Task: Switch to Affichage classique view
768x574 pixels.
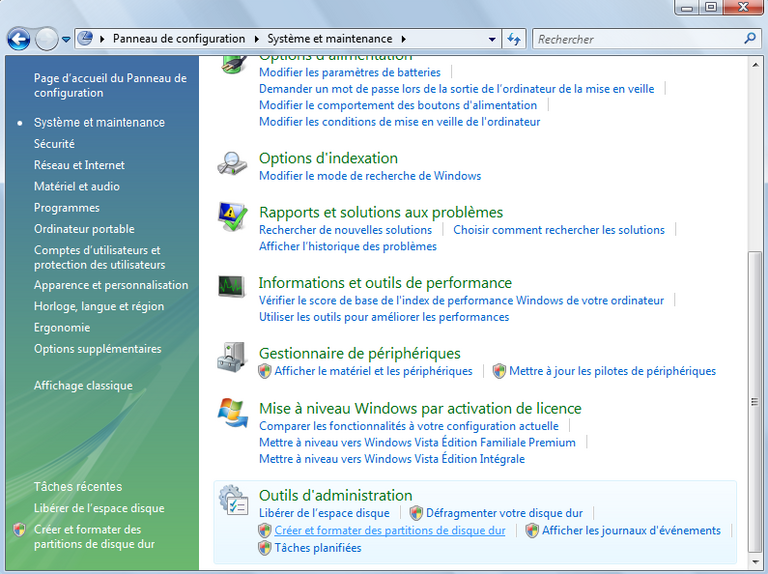Action: point(83,385)
